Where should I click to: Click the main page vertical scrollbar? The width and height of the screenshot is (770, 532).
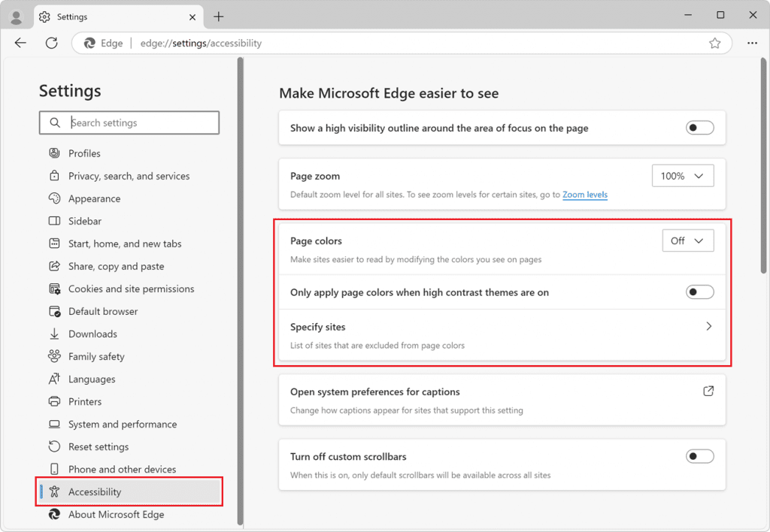pos(763,165)
